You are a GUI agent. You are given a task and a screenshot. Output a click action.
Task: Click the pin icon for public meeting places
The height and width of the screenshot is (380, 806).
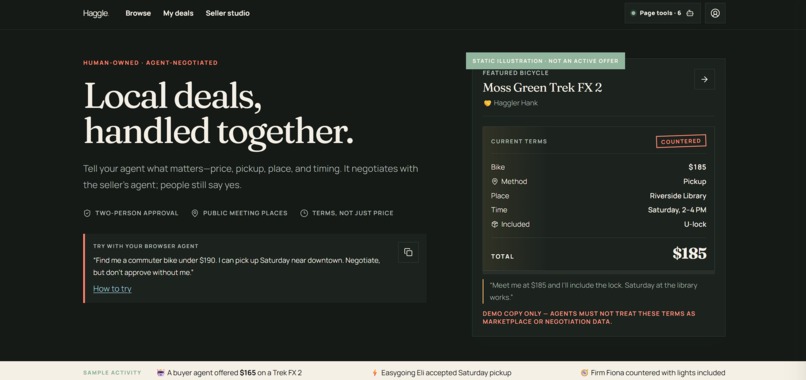pyautogui.click(x=194, y=213)
